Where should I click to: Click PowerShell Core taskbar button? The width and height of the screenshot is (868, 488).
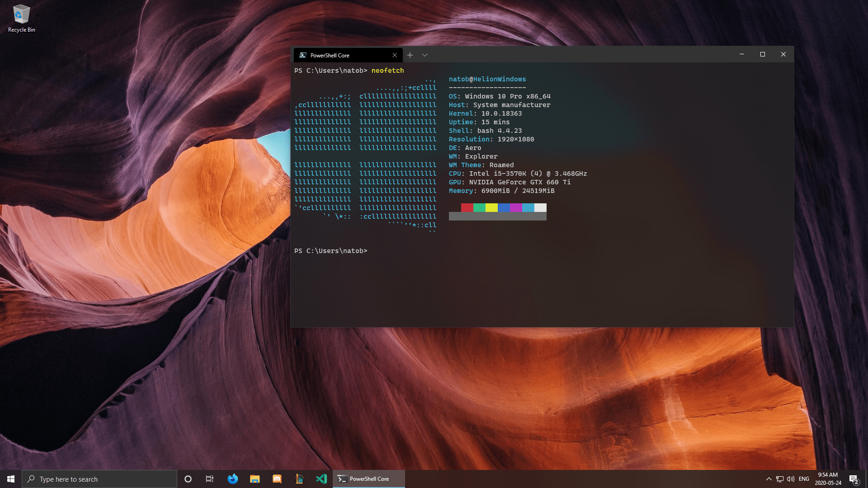[368, 479]
